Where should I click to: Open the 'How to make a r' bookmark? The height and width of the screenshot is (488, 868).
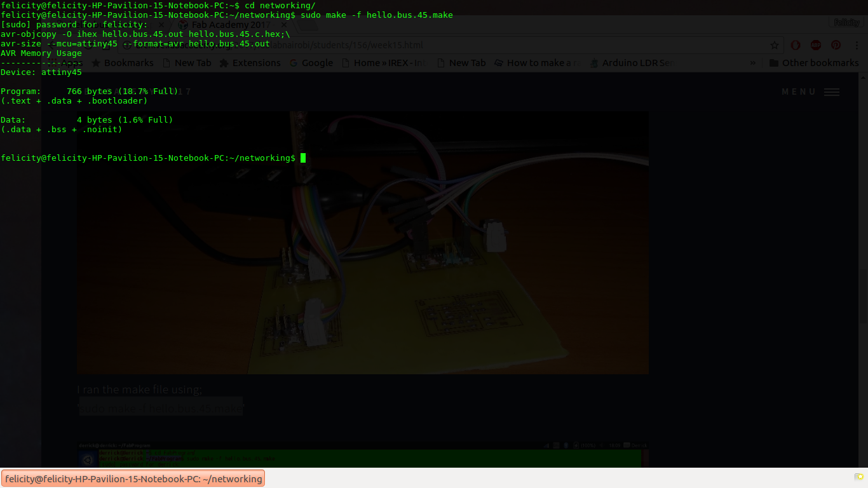[538, 63]
